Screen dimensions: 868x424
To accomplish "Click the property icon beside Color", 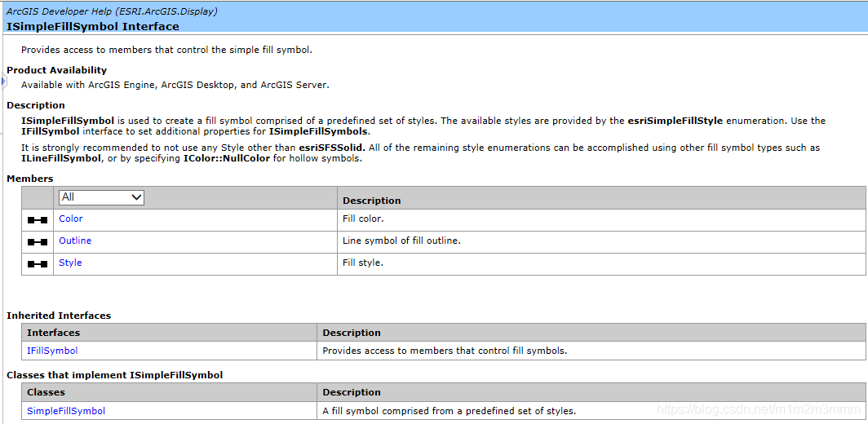I will click(x=37, y=220).
